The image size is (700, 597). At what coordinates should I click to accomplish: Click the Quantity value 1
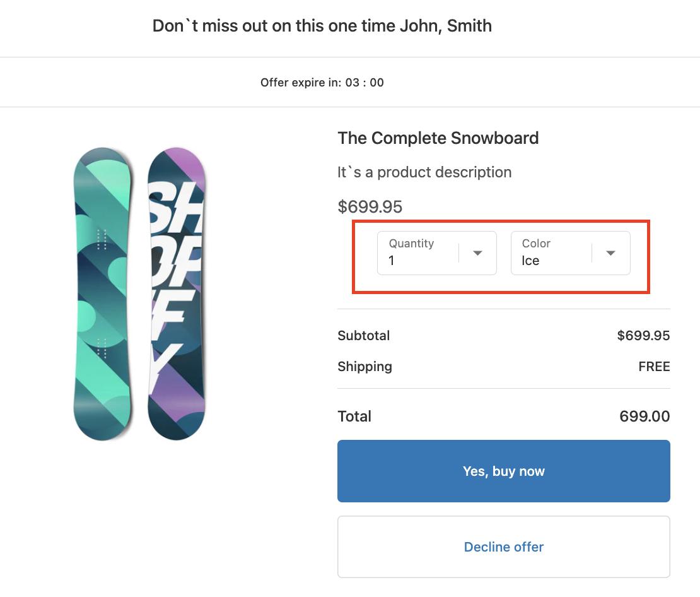(392, 261)
